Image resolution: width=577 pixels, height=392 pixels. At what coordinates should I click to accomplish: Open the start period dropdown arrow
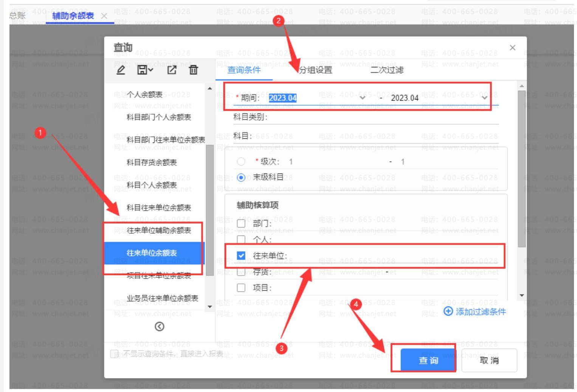click(x=362, y=98)
